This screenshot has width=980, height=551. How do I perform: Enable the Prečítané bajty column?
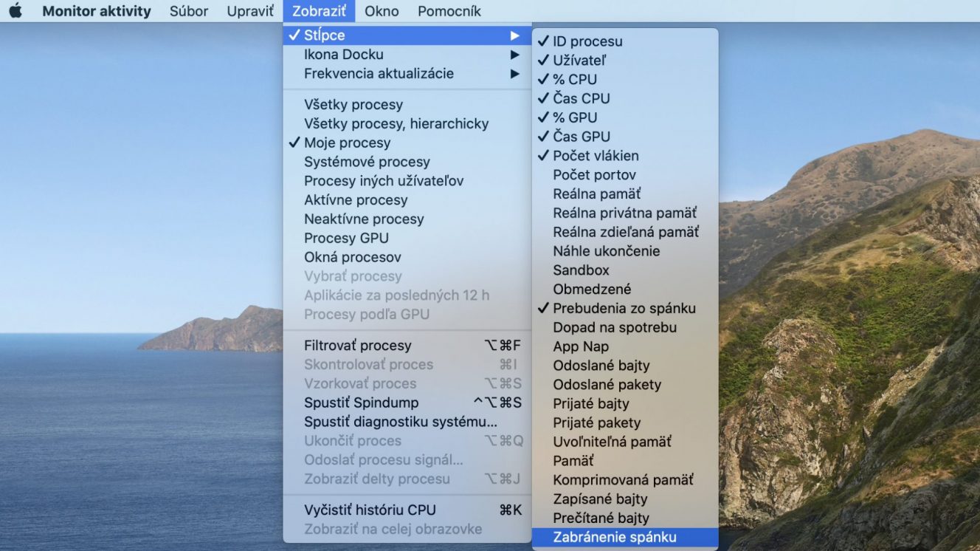click(625, 519)
